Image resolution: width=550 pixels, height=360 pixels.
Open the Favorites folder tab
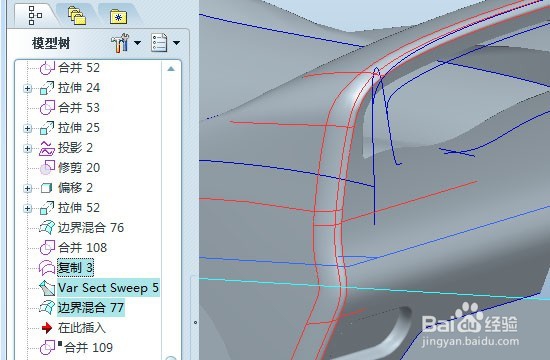(118, 17)
